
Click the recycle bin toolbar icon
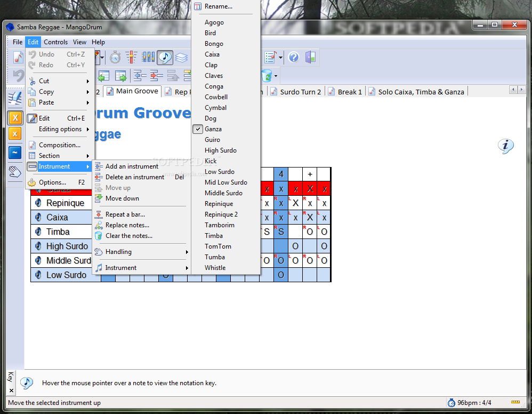click(x=267, y=76)
